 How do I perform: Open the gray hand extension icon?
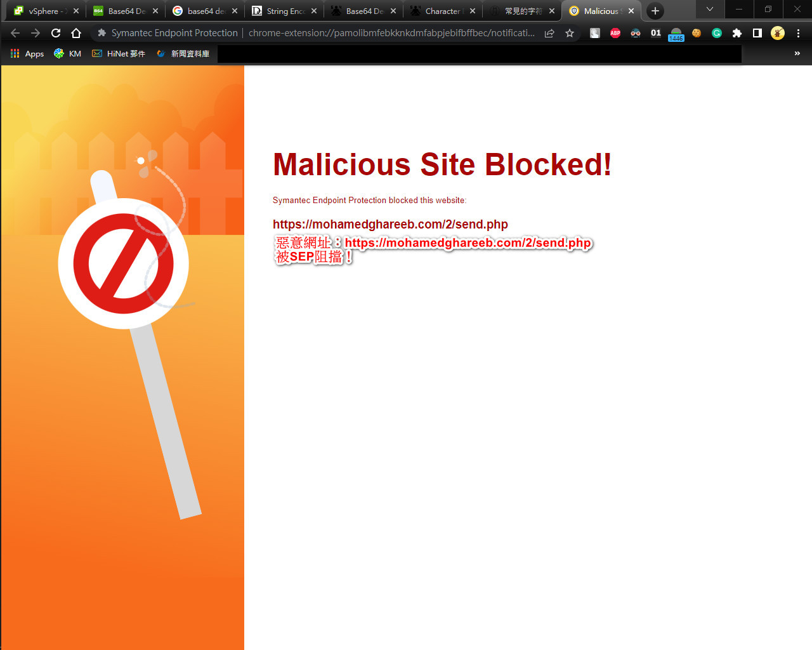pos(595,33)
